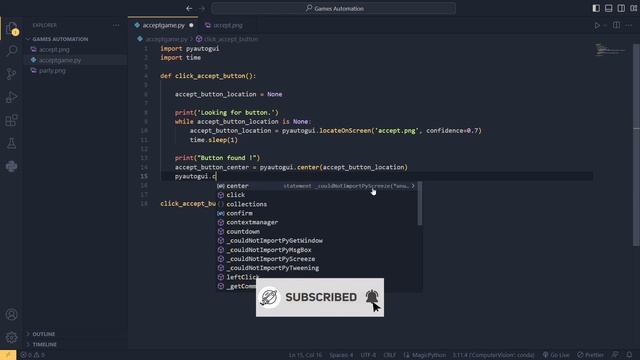Toggle the secondary side bar
The height and width of the screenshot is (360, 640).
coord(621,8)
